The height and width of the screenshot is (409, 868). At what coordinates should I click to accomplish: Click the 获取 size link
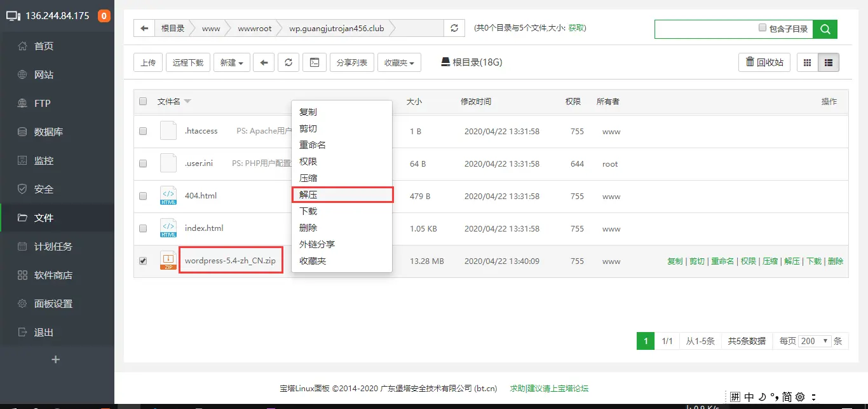click(x=576, y=28)
